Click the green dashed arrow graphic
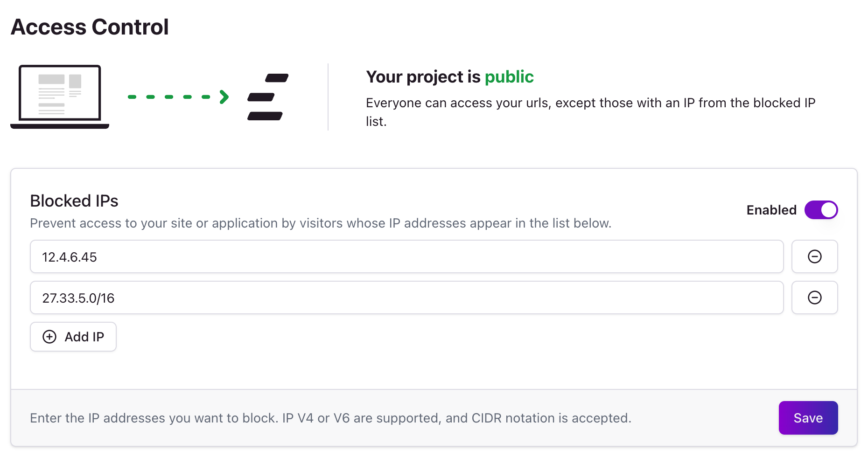The image size is (868, 457). click(x=178, y=97)
